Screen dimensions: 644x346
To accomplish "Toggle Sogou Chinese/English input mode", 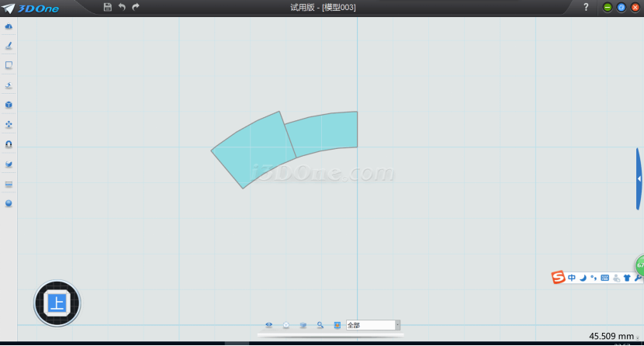I will (x=572, y=278).
